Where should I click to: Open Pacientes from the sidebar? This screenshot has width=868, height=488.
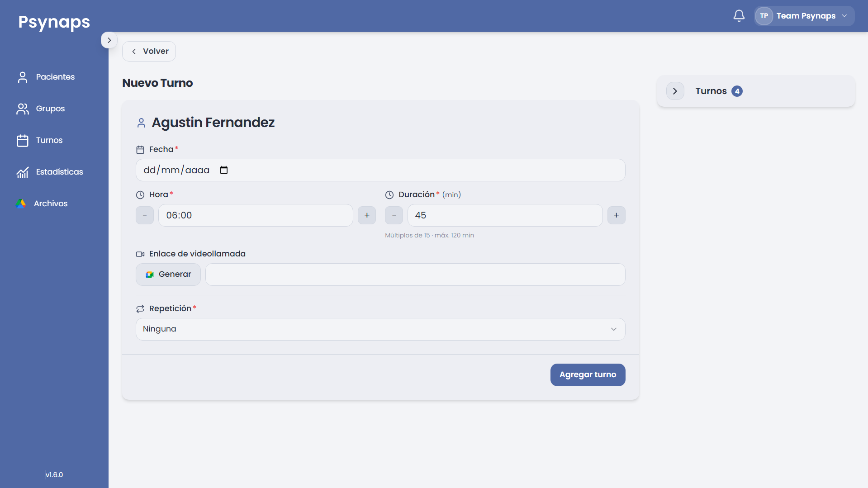(x=46, y=77)
